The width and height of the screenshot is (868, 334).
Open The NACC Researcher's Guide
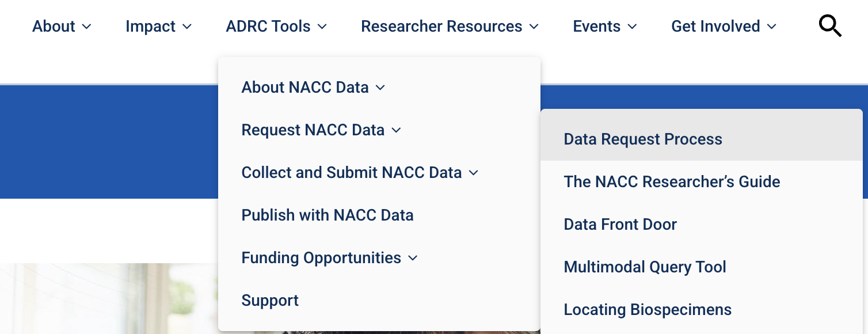[x=672, y=181]
